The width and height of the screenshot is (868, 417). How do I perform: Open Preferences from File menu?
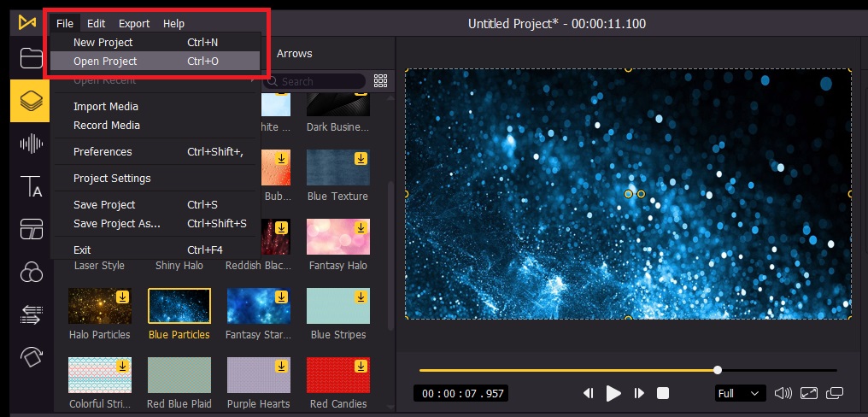click(x=155, y=152)
